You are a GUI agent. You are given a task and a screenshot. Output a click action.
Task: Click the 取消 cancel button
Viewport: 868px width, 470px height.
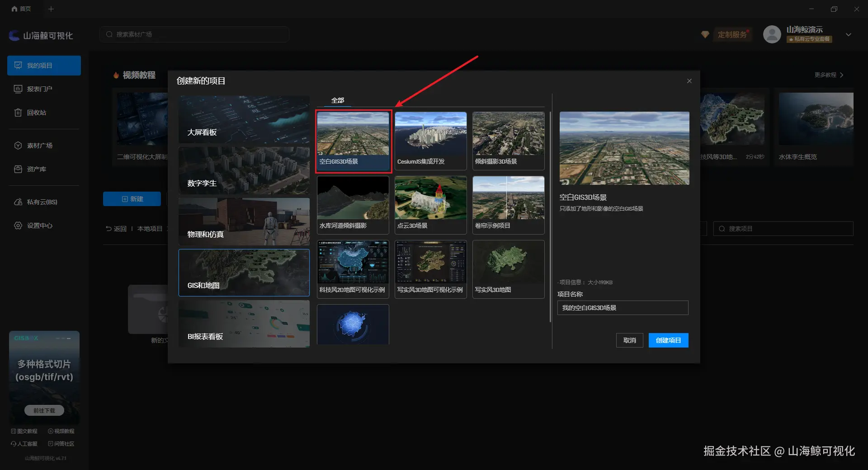click(x=630, y=340)
